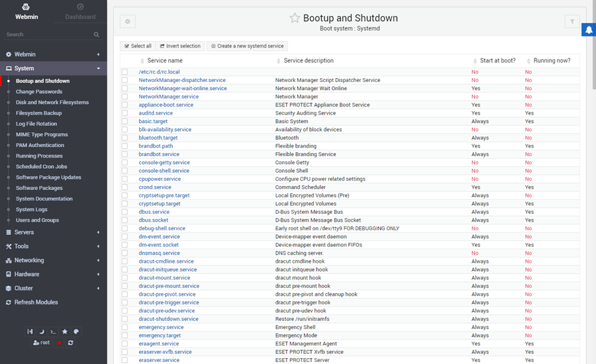Open module configuration gear icon
This screenshot has height=364, width=596.
(128, 22)
